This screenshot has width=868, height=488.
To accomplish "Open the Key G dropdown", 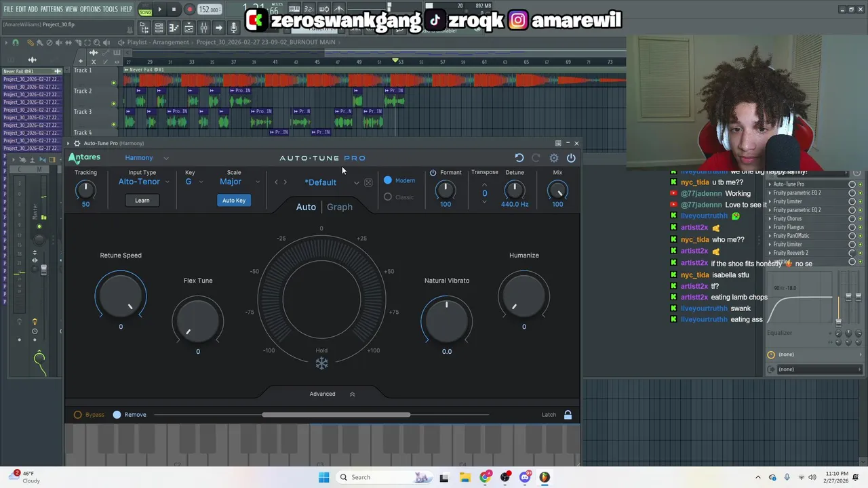I will [x=194, y=182].
